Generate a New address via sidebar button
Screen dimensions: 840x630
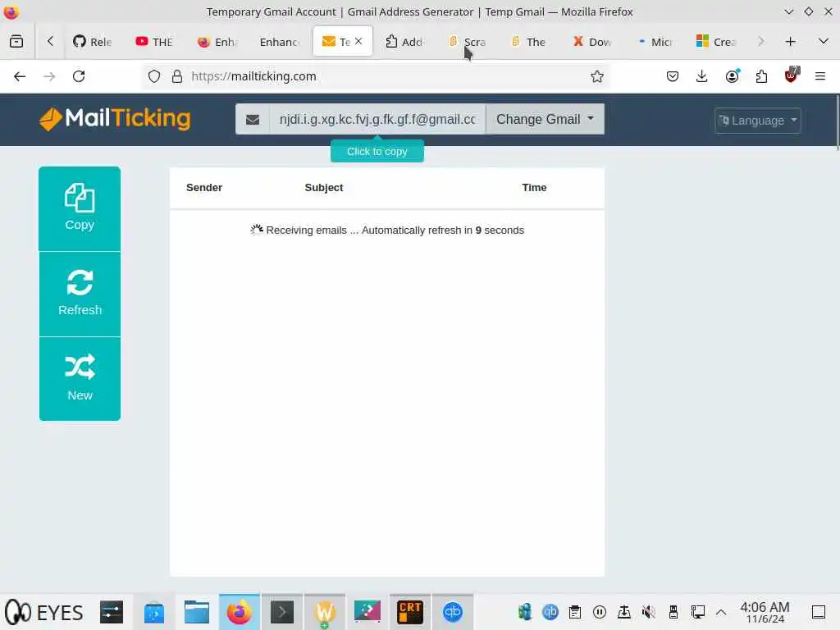[80, 379]
